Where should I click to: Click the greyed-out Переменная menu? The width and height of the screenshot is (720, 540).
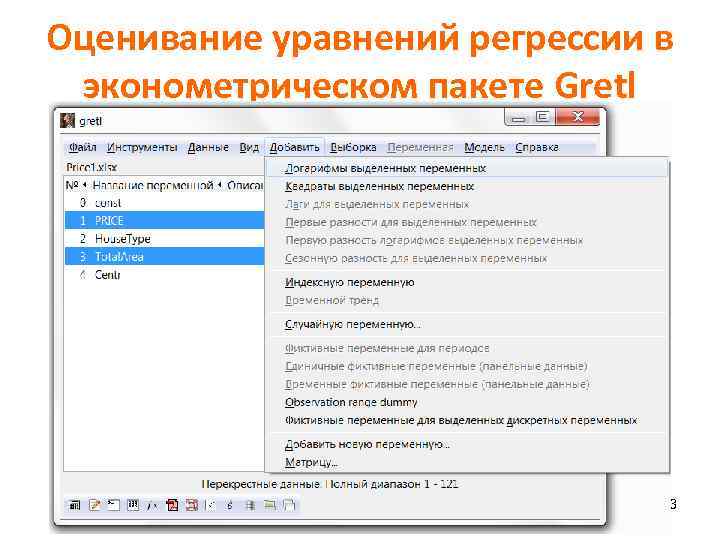coord(420,147)
